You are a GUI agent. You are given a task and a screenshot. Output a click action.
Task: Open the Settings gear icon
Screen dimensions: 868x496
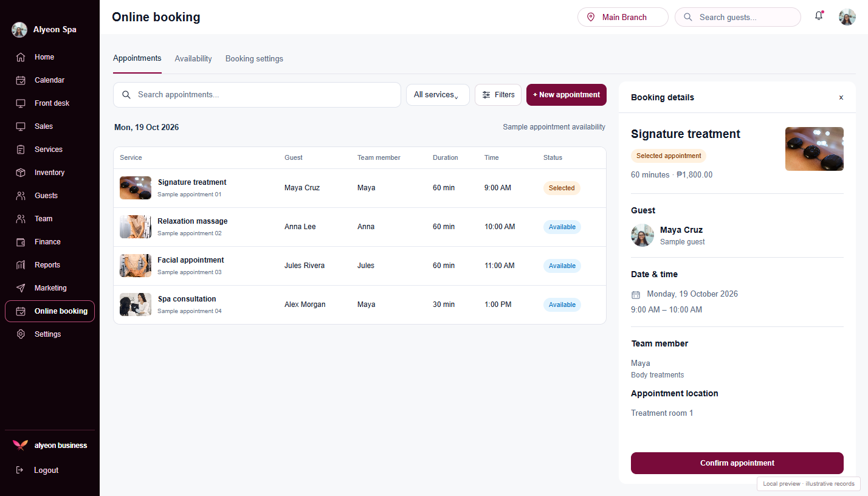coord(21,334)
